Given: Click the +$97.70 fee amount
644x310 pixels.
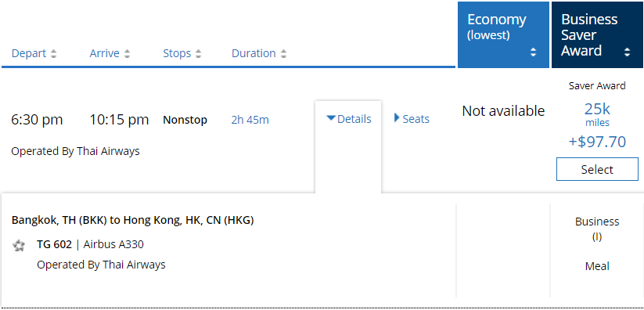Looking at the screenshot, I should pos(597,142).
